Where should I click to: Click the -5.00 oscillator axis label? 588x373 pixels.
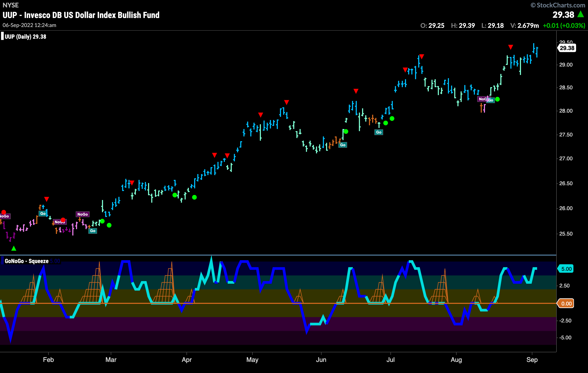click(565, 338)
